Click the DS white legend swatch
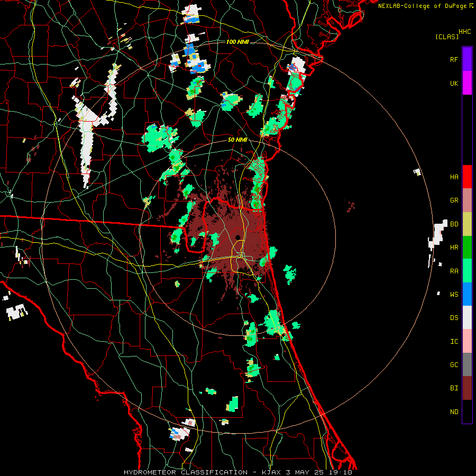The width and height of the screenshot is (476, 476). (467, 317)
